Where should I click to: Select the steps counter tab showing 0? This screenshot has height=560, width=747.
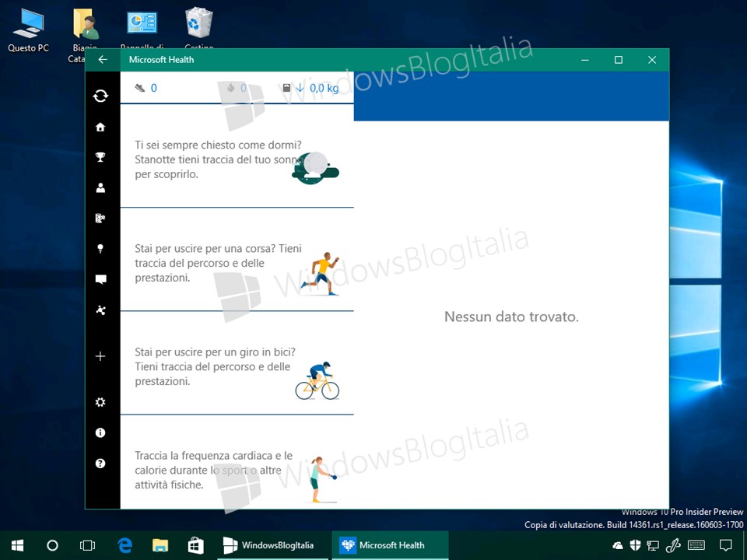146,88
